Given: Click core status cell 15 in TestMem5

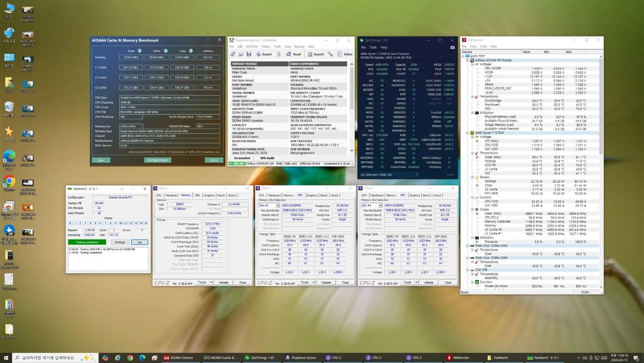Looking at the screenshot, I should pos(146,223).
